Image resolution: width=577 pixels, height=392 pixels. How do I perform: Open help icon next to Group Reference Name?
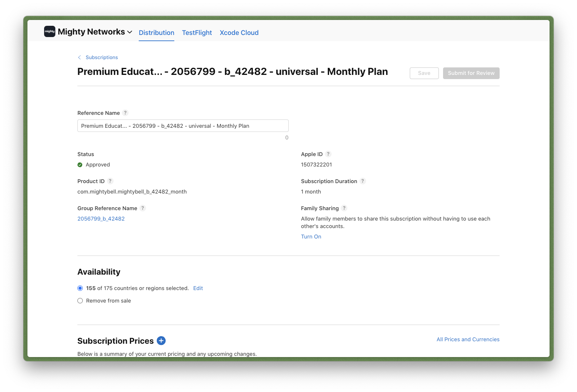pos(143,208)
